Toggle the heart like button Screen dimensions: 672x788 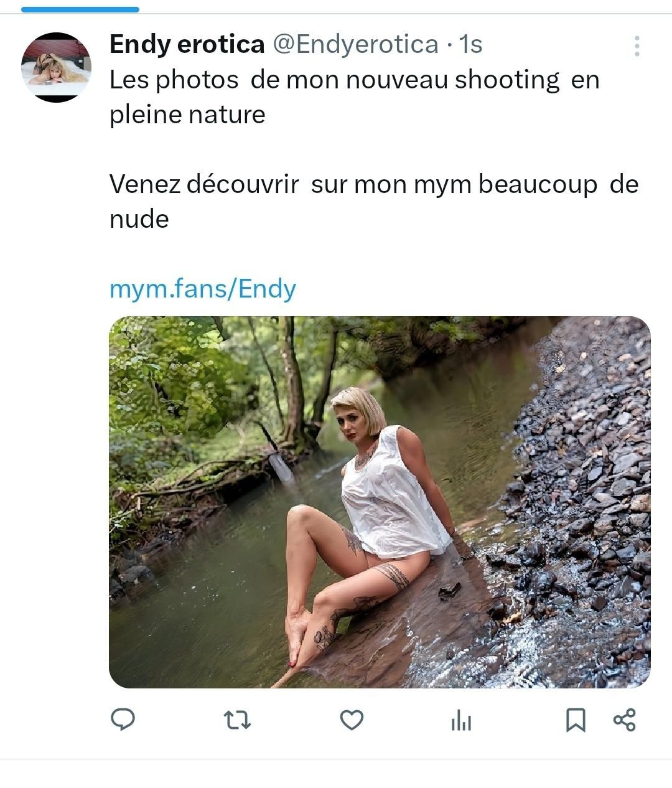pos(352,721)
